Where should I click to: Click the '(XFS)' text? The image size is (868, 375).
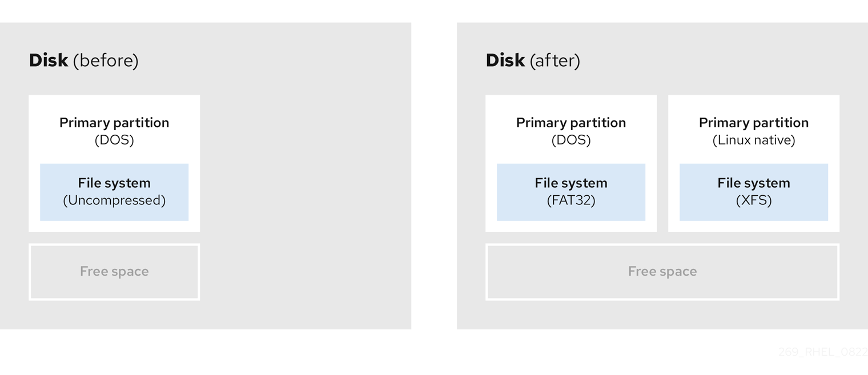(754, 200)
